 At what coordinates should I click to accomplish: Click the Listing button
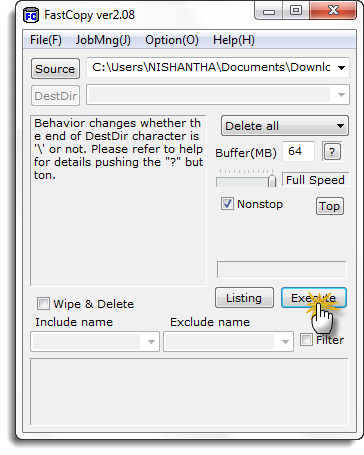pyautogui.click(x=244, y=298)
